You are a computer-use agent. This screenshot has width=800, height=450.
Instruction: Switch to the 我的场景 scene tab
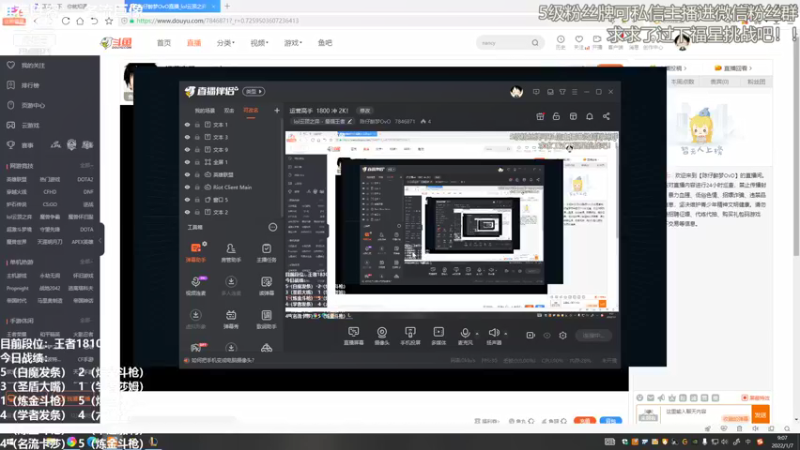[205, 110]
